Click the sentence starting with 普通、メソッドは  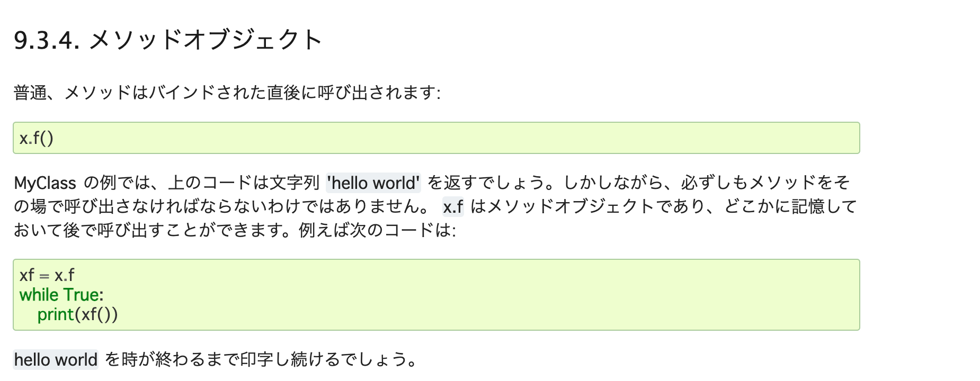(x=227, y=93)
